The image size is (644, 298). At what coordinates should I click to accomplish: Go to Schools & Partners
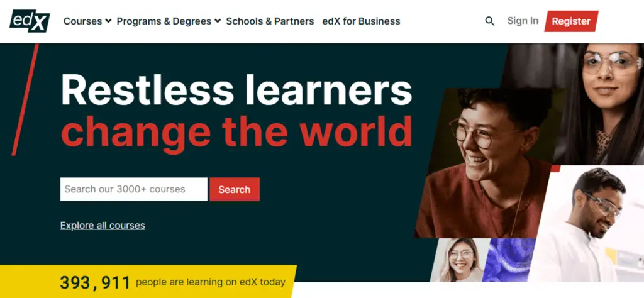coord(270,21)
